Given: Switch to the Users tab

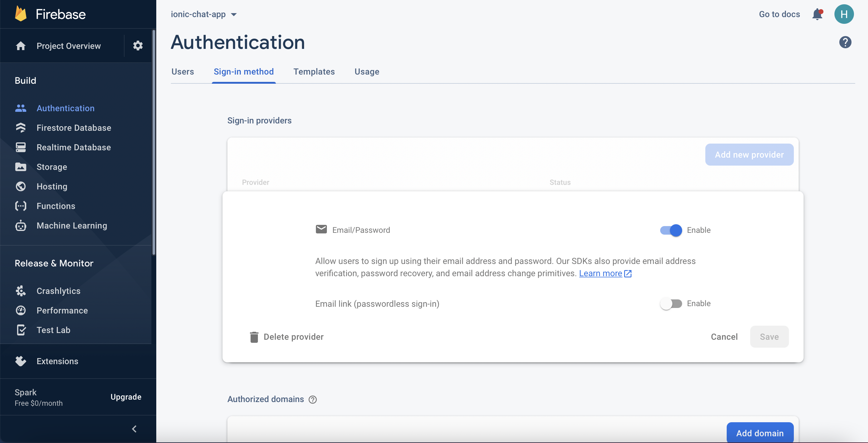Looking at the screenshot, I should tap(183, 71).
